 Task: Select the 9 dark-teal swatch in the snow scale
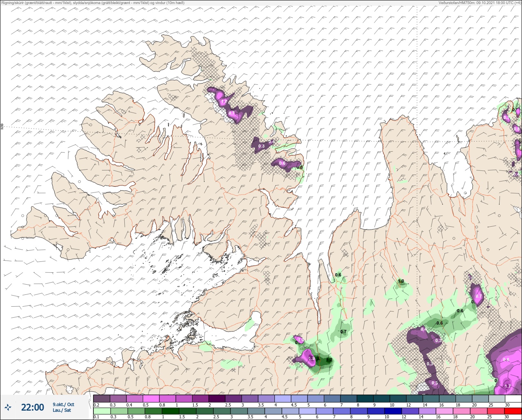point(381,398)
